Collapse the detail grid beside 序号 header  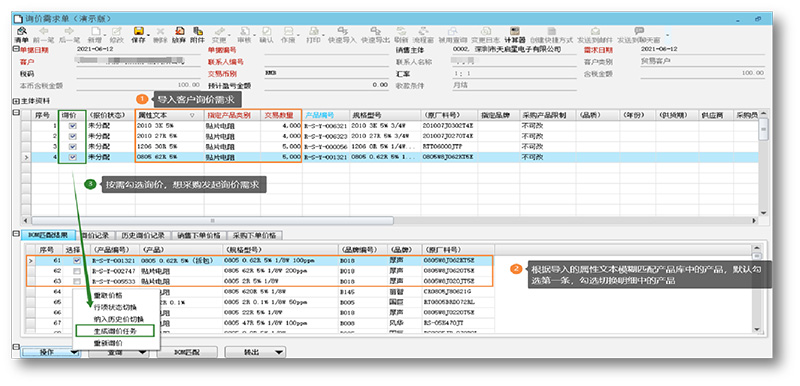pos(15,113)
